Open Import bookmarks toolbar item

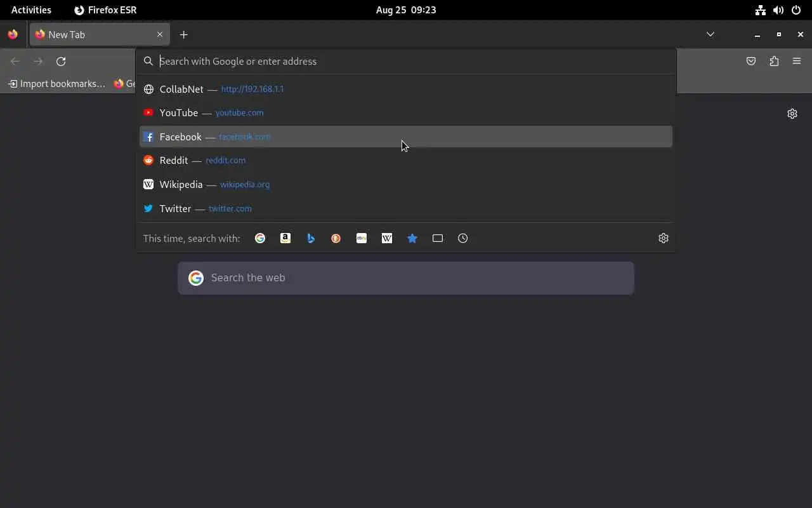[x=57, y=83]
